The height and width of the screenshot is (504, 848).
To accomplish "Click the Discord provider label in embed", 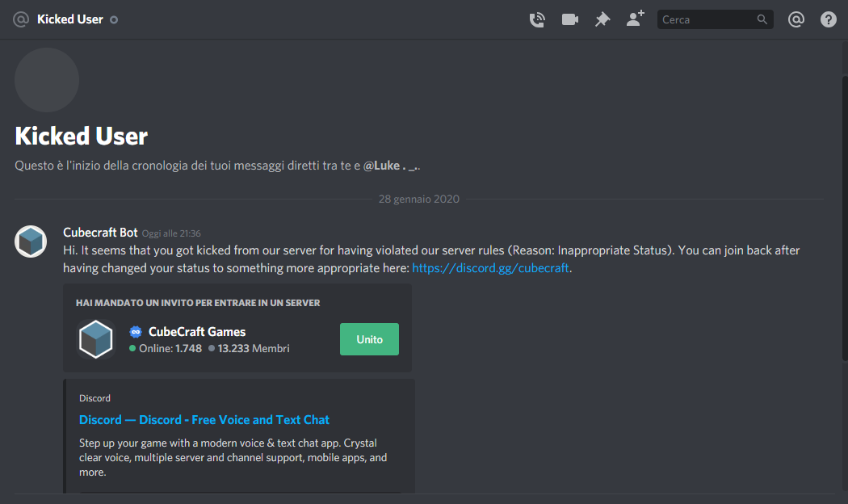I will pos(94,398).
